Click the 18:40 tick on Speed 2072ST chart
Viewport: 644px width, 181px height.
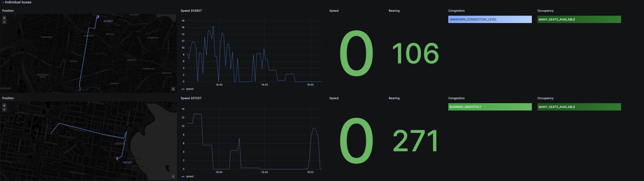click(x=219, y=172)
